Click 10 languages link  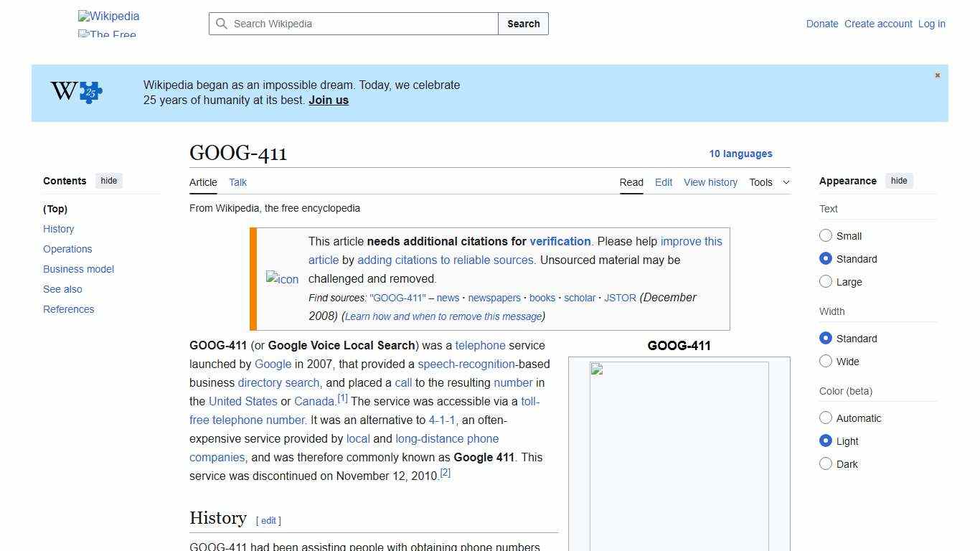741,154
